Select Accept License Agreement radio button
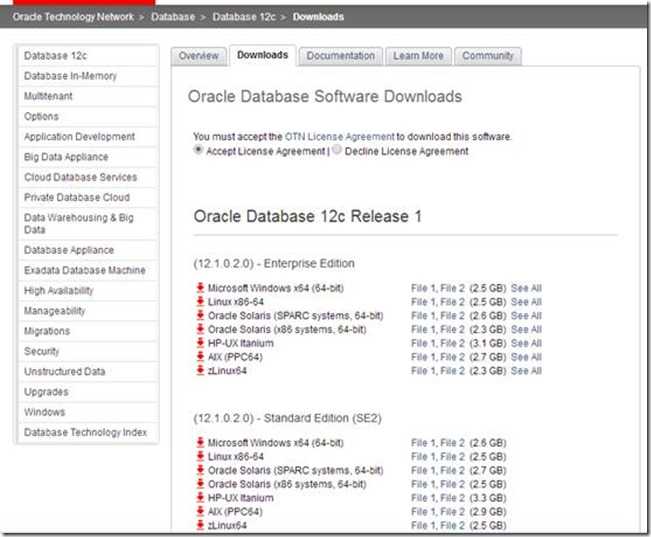651x537 pixels. coord(198,150)
